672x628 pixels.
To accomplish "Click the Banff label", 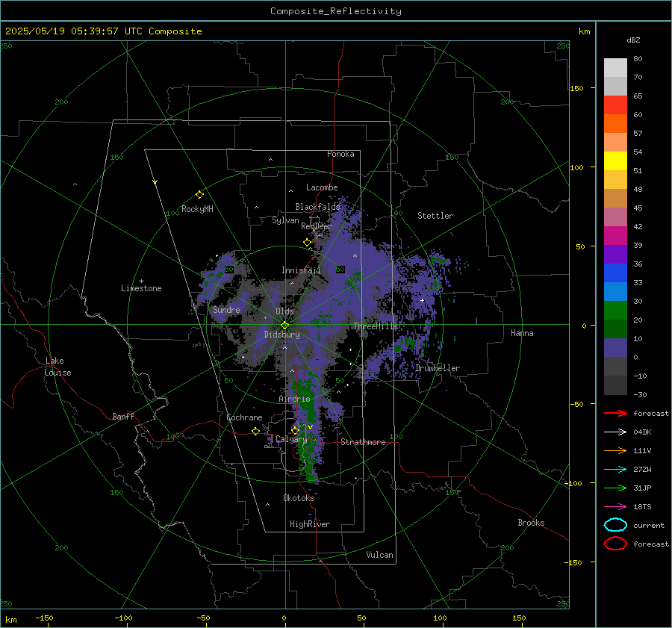I will 123,416.
